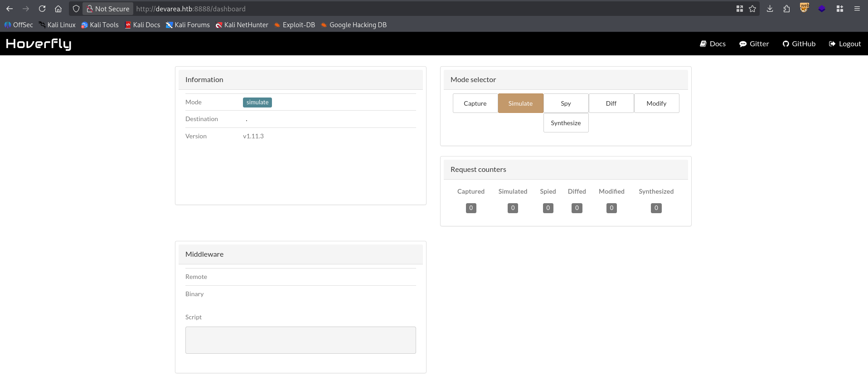This screenshot has width=868, height=376.
Task: Switch to Modify mode
Action: (656, 103)
